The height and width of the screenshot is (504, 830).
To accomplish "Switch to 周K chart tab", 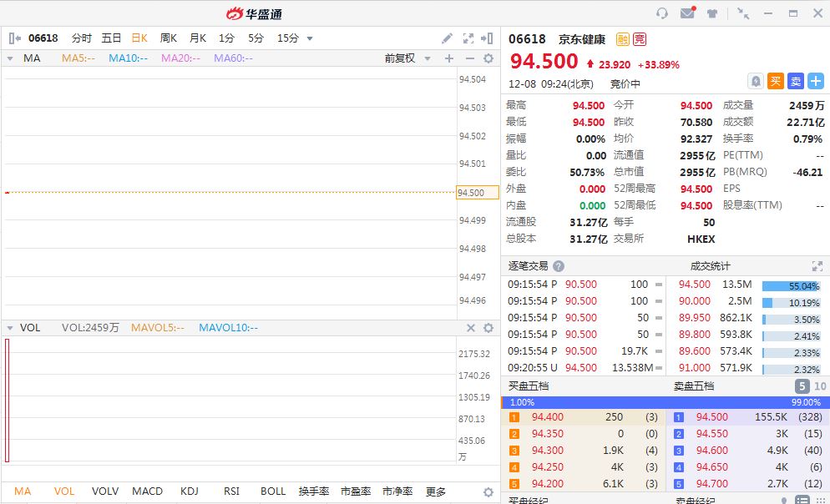I will coord(169,38).
